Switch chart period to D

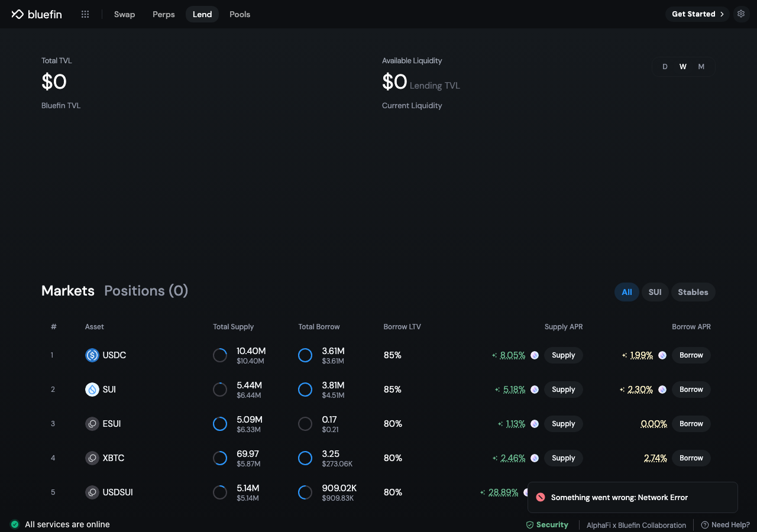tap(665, 67)
